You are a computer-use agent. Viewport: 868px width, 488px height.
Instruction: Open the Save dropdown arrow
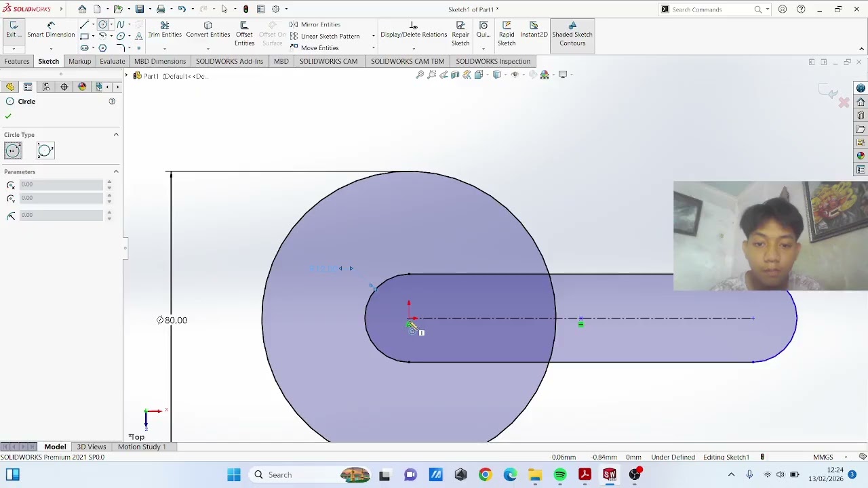pyautogui.click(x=149, y=9)
